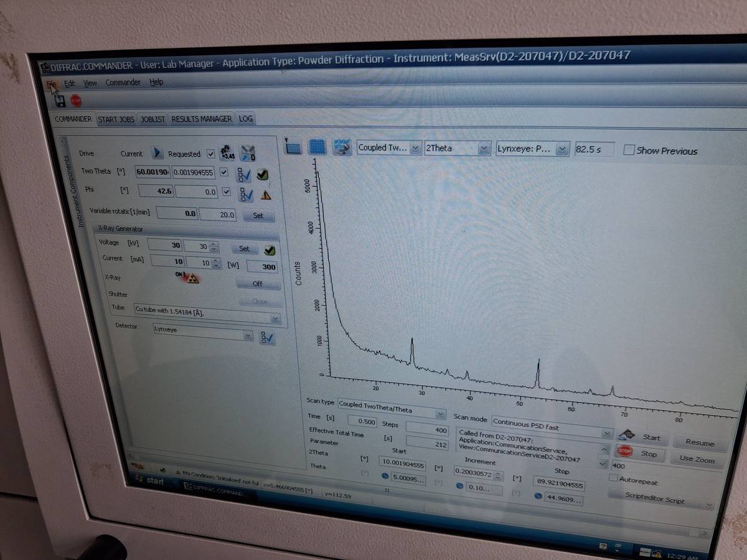This screenshot has width=747, height=560.
Task: Click the checklist icon in Two Theta row
Action: tap(243, 175)
